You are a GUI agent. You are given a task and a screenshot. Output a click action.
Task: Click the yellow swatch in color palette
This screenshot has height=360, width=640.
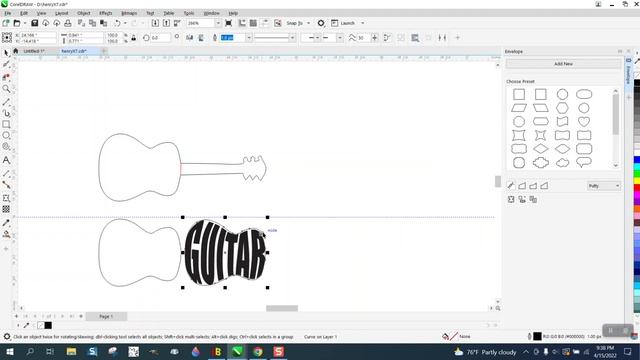click(636, 181)
